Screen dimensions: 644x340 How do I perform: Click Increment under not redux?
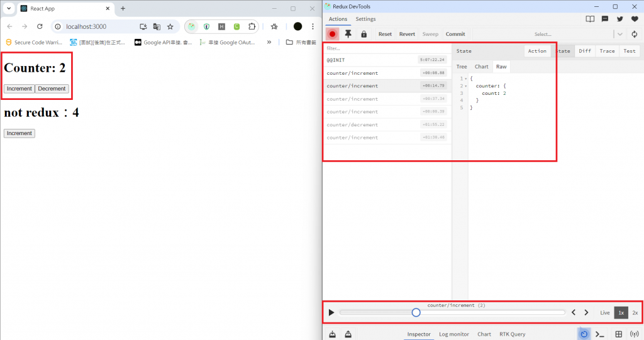pyautogui.click(x=19, y=133)
